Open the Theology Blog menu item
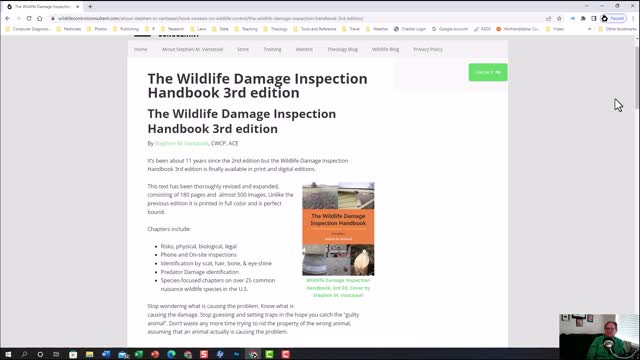640x360 pixels. click(x=342, y=49)
